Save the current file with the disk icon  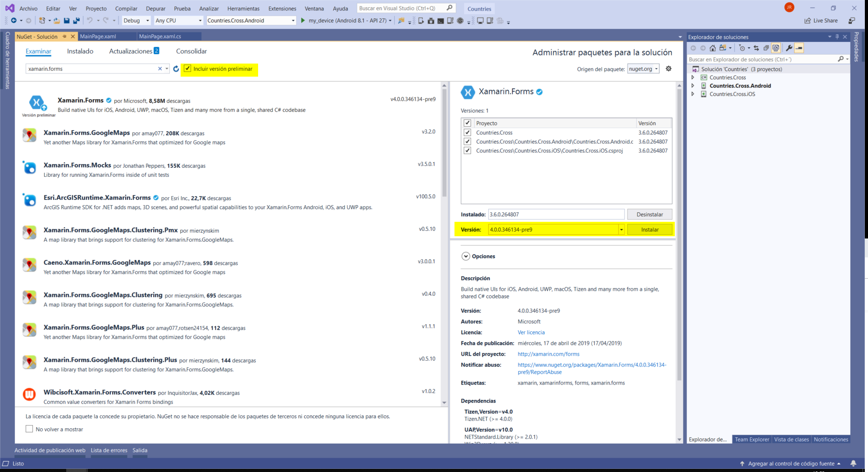(67, 20)
